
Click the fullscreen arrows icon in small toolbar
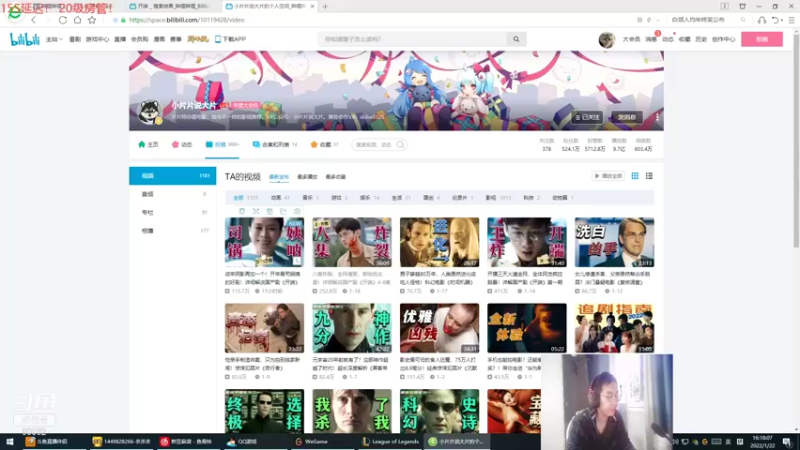coord(256,211)
